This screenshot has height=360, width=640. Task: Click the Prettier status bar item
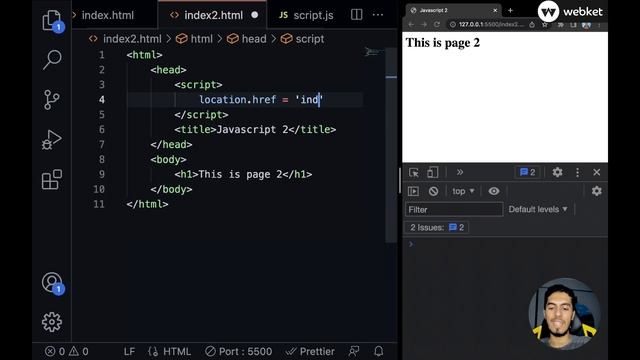pos(310,351)
